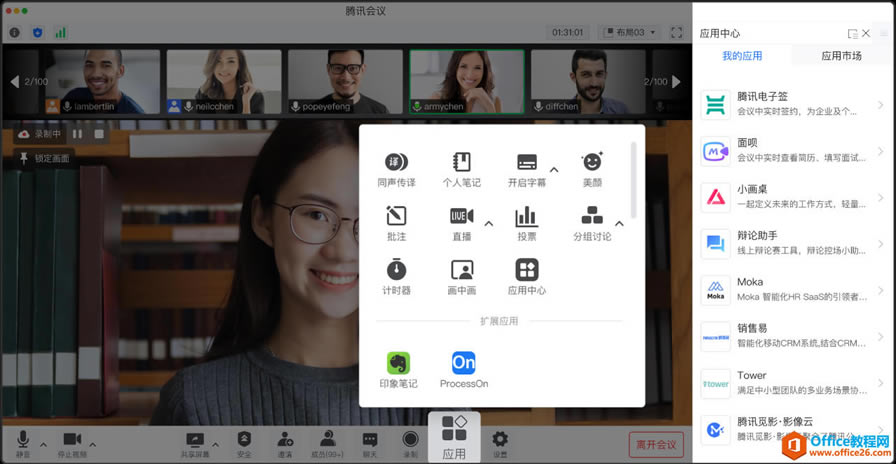Expand the screen share options arrow
This screenshot has height=464, width=896.
click(216, 444)
